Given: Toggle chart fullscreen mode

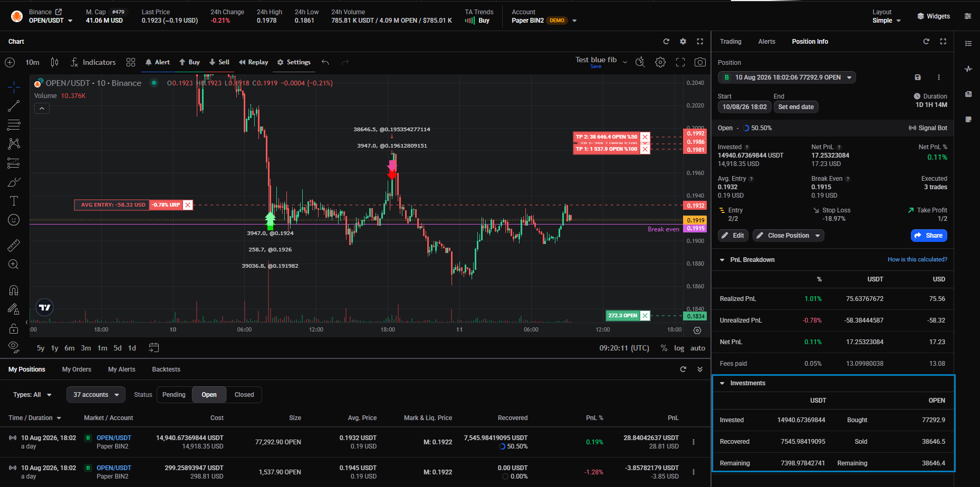Looking at the screenshot, I should tap(680, 62).
